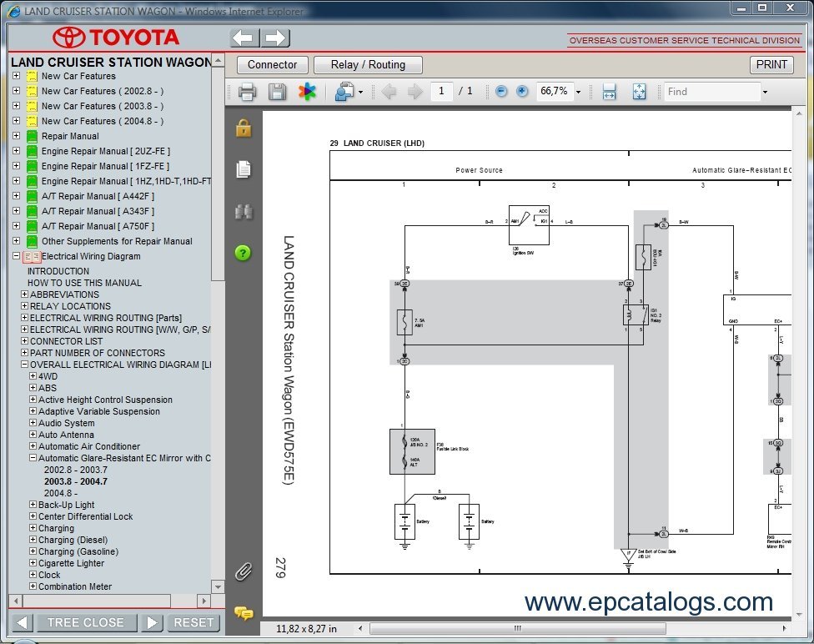Zoom in with the plus icon

coord(522,92)
